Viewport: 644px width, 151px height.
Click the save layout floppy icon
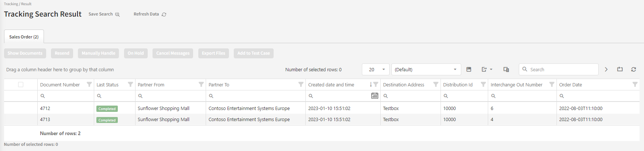469,69
